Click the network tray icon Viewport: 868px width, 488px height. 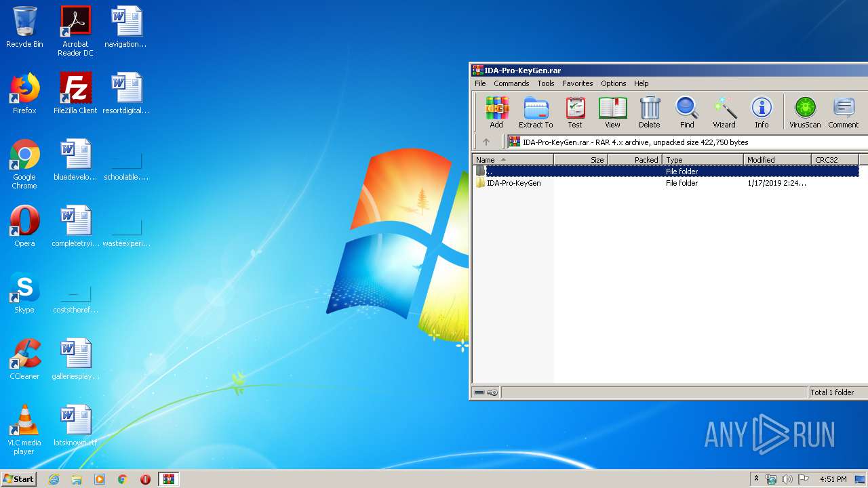pos(771,479)
